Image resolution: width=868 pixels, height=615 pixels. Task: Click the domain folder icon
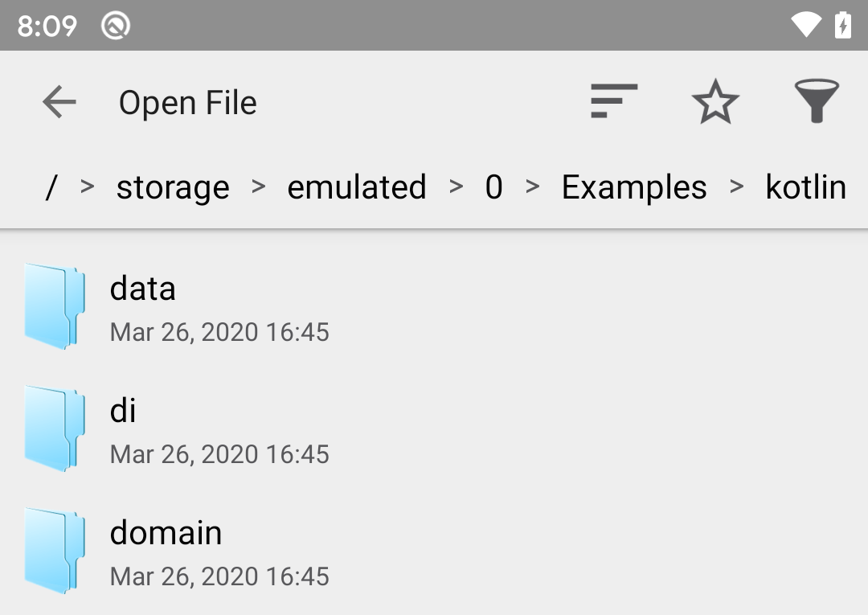pos(54,551)
